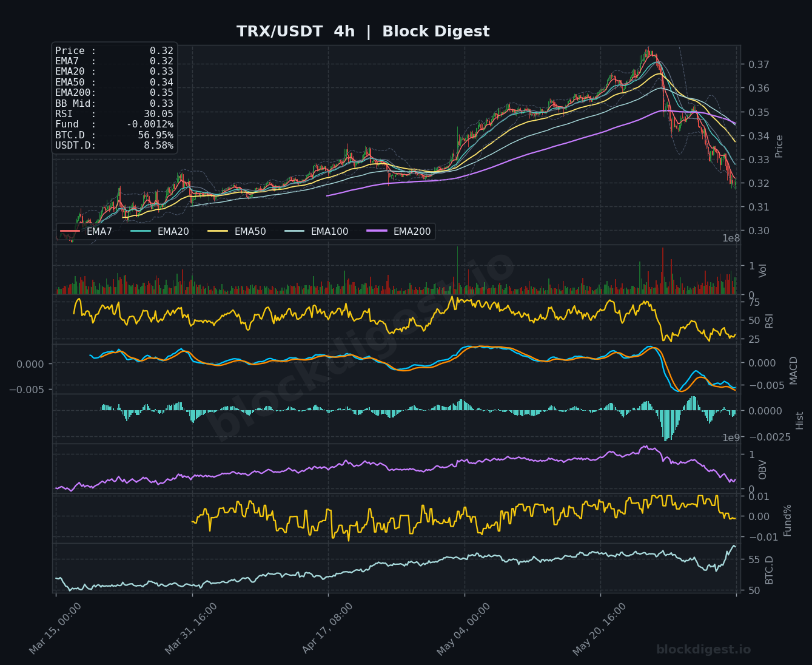The width and height of the screenshot is (812, 665).
Task: Click the EMA7 legend entry
Action: point(86,231)
